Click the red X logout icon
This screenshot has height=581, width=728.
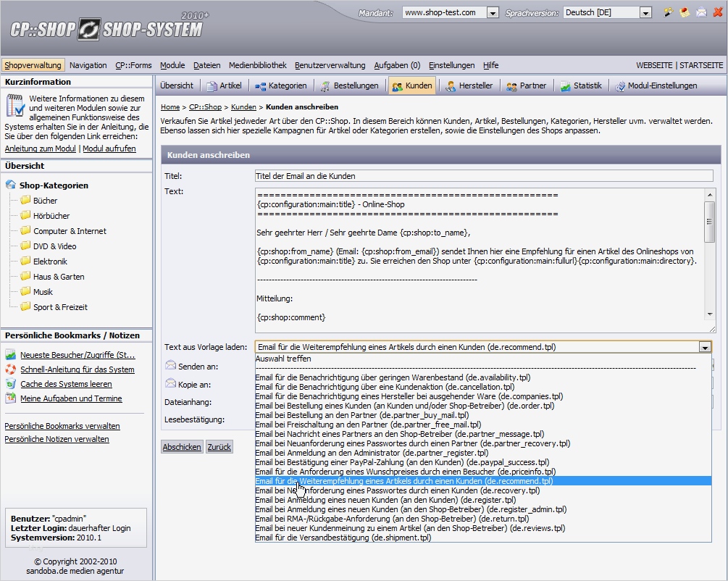click(718, 12)
